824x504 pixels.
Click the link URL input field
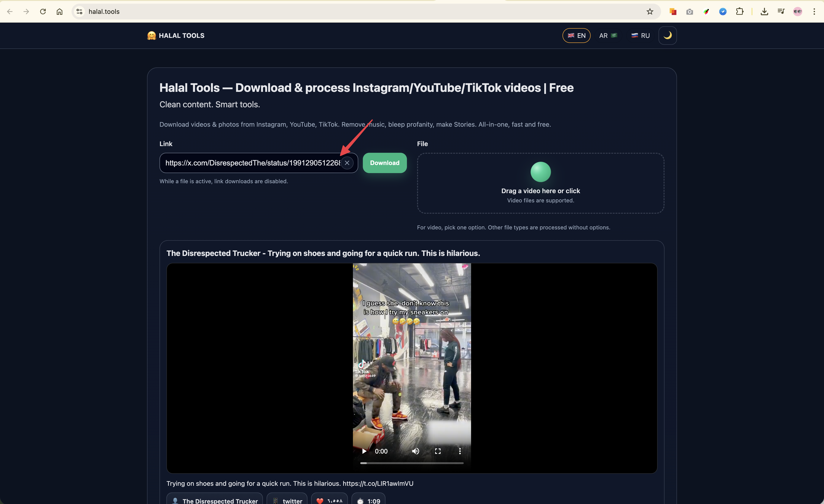[x=252, y=163]
